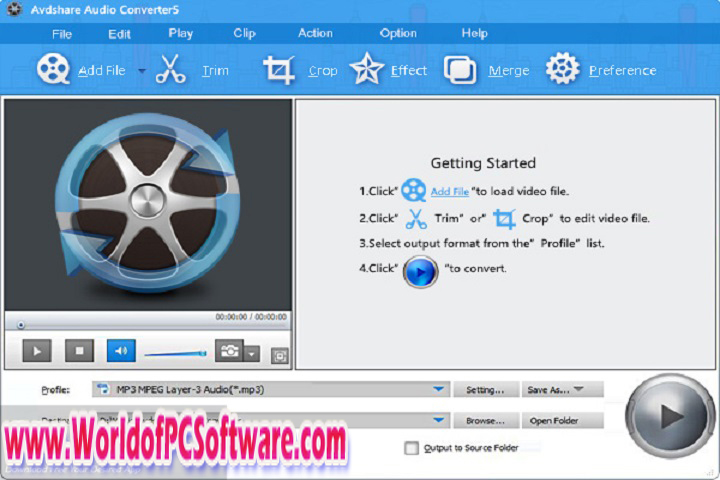Click the MP3 format icon in Profile field

click(x=103, y=390)
